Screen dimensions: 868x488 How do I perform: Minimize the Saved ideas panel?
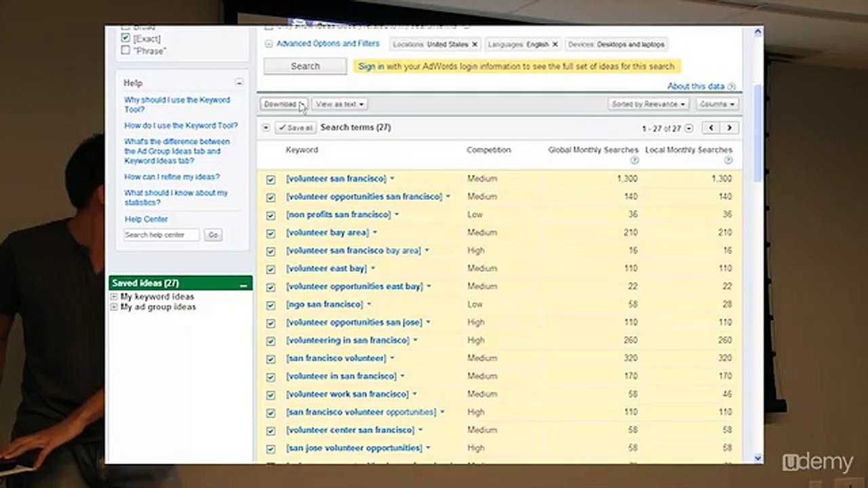click(243, 284)
